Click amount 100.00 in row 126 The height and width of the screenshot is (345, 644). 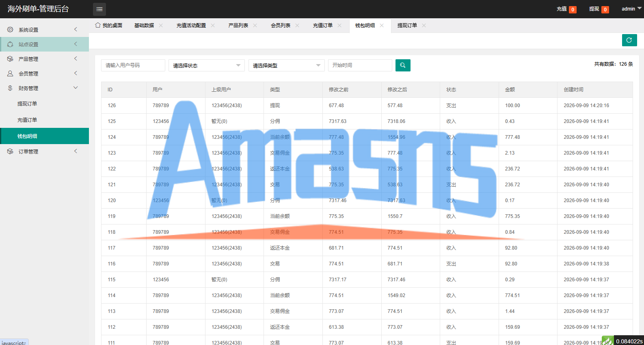(x=512, y=106)
